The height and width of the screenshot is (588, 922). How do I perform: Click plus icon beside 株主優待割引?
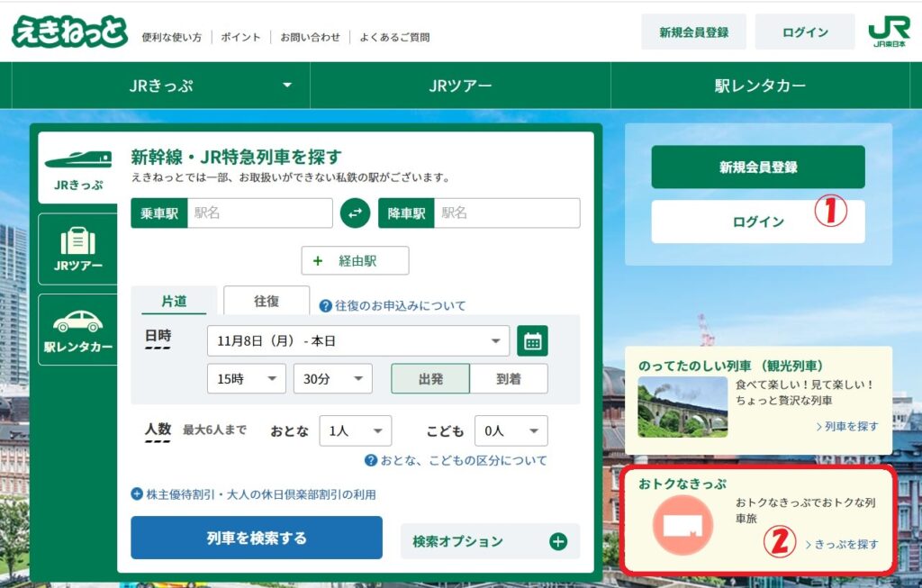[x=137, y=494]
